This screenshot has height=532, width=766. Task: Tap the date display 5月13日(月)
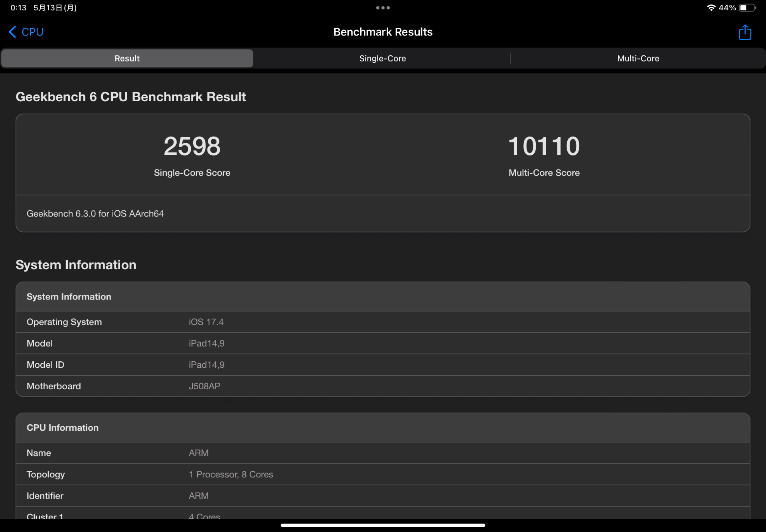coord(55,7)
